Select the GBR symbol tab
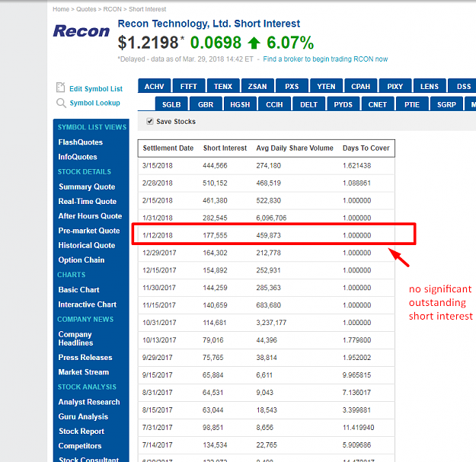Image resolution: width=476 pixels, height=462 pixels. pos(206,104)
